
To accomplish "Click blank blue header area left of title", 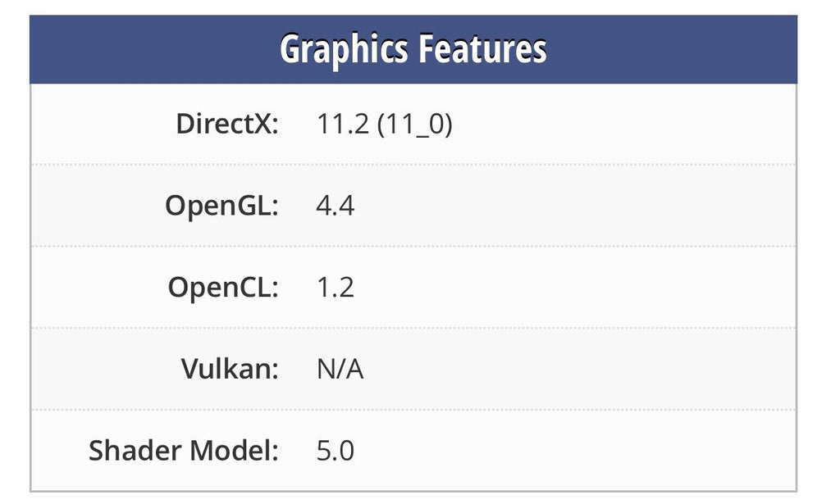I will [x=148, y=49].
